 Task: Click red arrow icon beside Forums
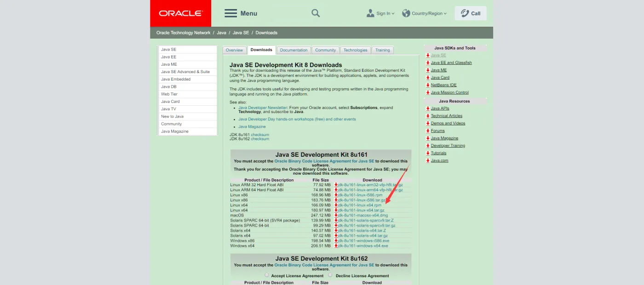click(428, 131)
